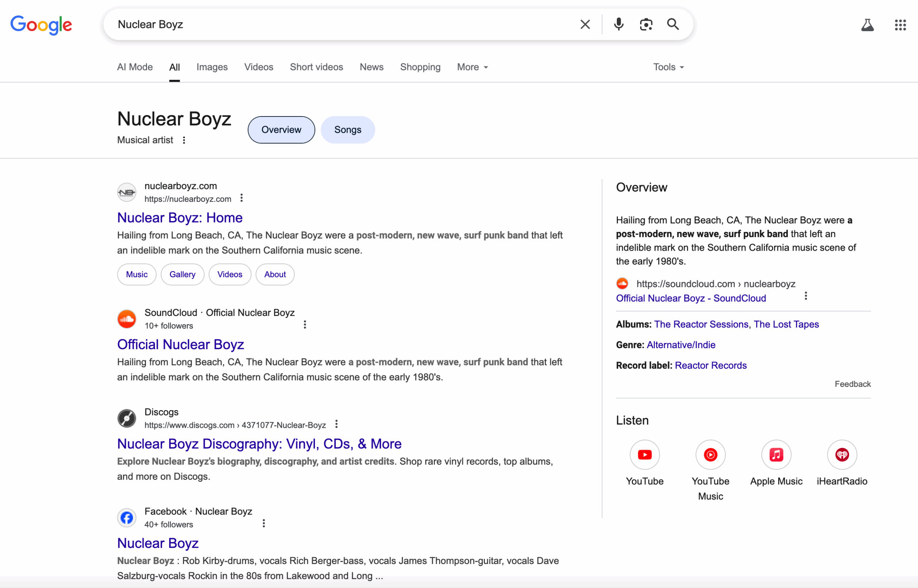This screenshot has width=918, height=588.
Task: Listen on YouTube icon
Action: (645, 455)
